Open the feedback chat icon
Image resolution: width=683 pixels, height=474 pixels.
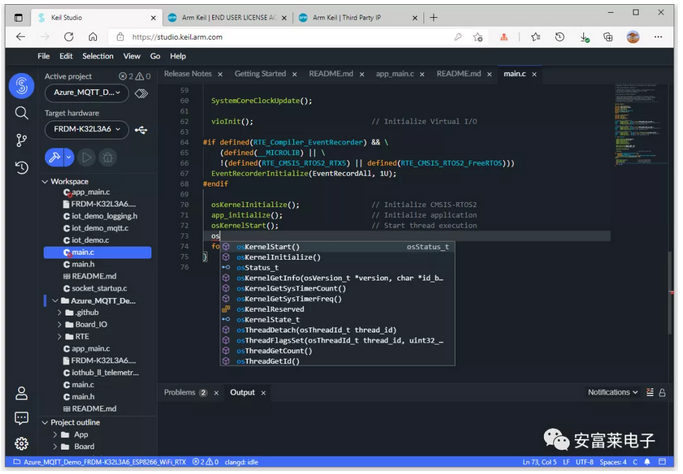[x=21, y=419]
